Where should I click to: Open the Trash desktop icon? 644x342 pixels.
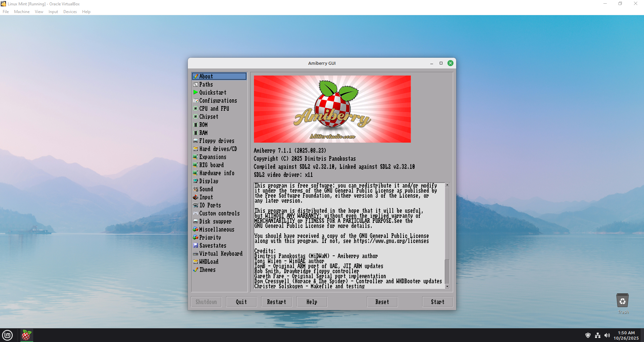pyautogui.click(x=623, y=304)
